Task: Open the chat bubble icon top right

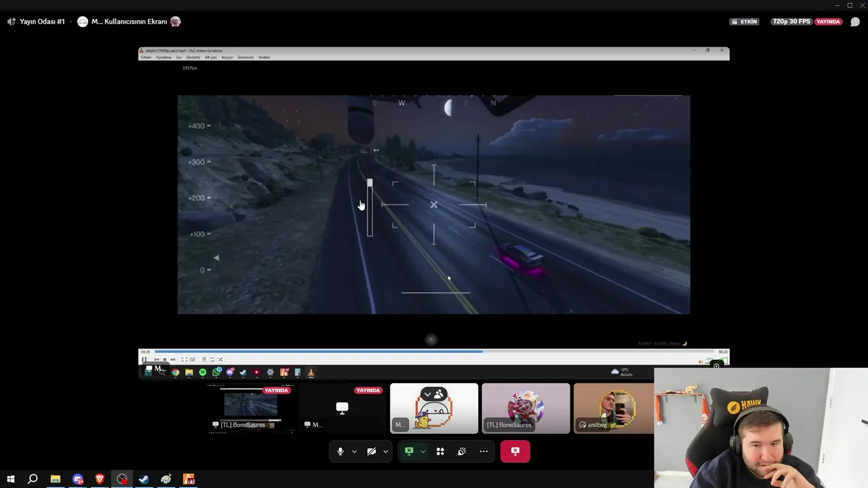Action: (855, 22)
